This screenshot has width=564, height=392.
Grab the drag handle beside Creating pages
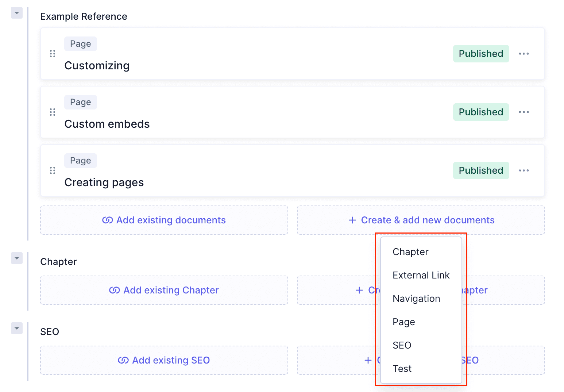coord(53,170)
